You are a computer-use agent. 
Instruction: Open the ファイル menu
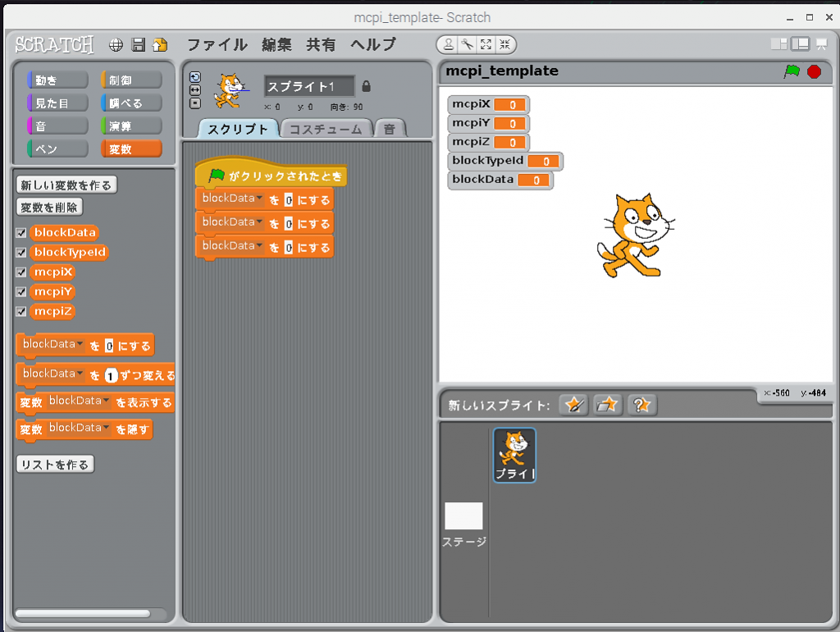coord(217,44)
